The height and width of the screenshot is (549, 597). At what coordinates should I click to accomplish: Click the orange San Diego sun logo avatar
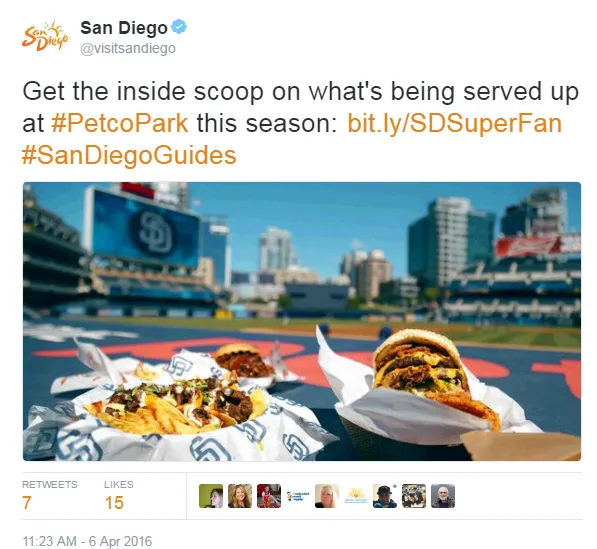point(45,36)
